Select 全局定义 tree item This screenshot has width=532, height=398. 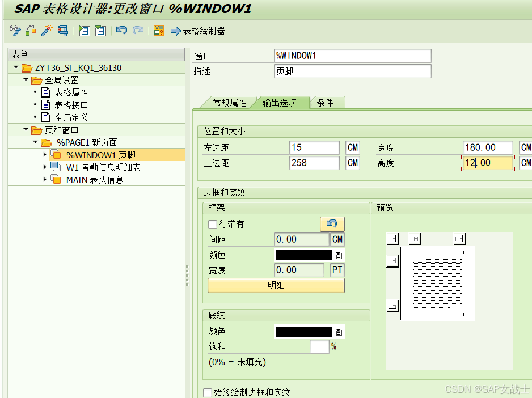(71, 117)
